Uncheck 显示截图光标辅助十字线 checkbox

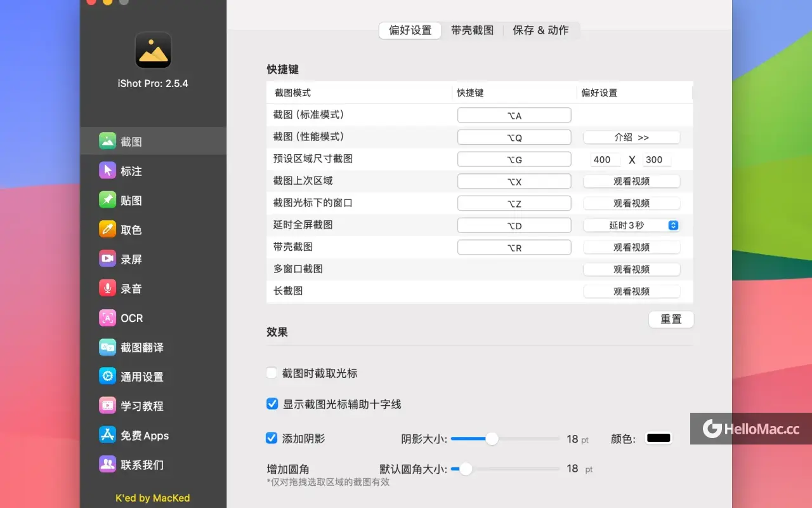point(272,404)
